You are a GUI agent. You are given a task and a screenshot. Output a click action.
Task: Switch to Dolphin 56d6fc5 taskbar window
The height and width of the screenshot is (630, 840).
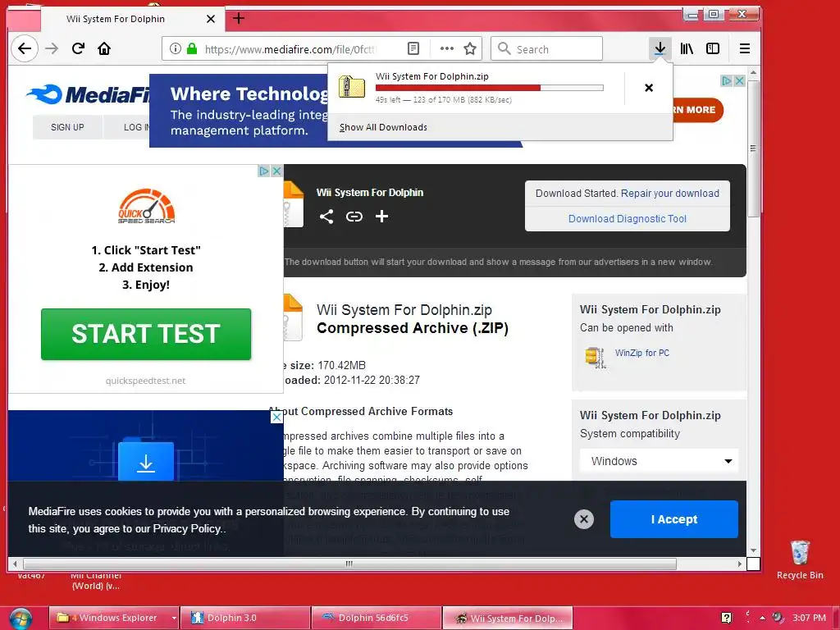click(377, 619)
